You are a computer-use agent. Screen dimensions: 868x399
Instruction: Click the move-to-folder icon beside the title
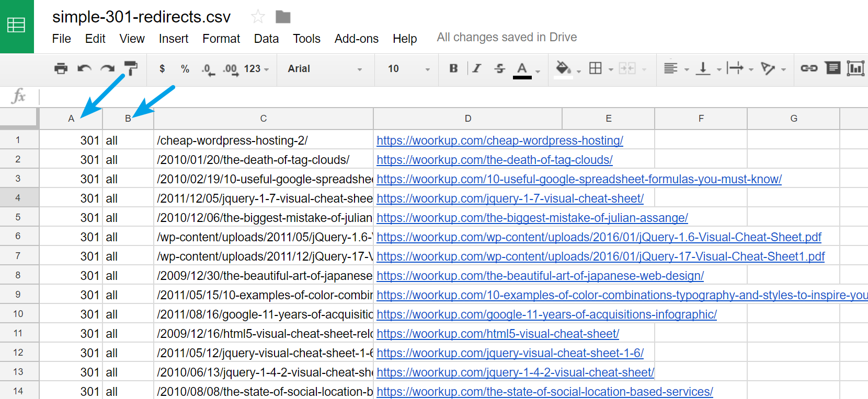[x=283, y=17]
